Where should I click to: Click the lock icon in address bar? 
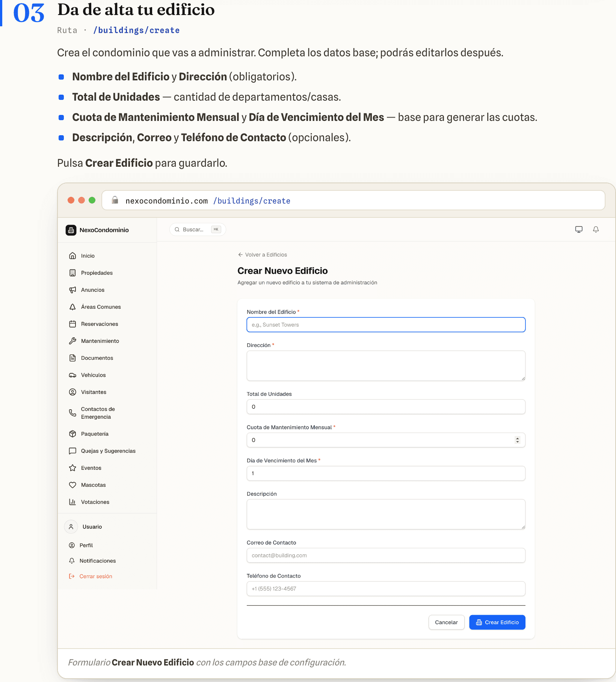coord(115,200)
